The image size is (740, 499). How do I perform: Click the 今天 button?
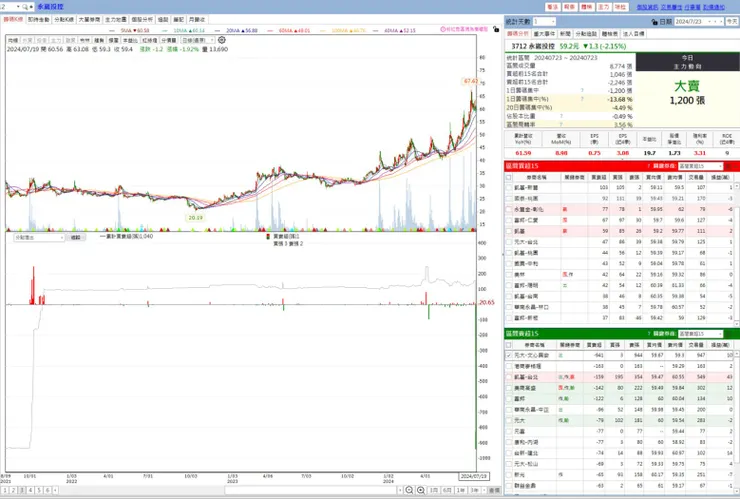(732, 22)
